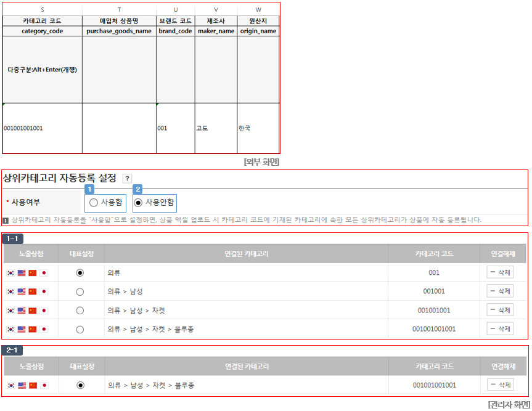Viewport: 532px width, 411px height.
Task: Choose the 대표설정 radio in the 2-1 table
Action: coord(80,386)
